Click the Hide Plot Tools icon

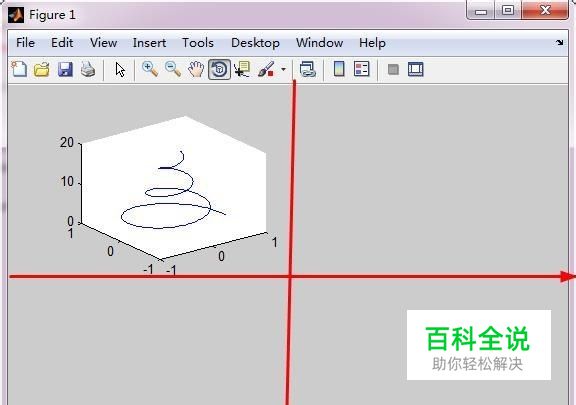[x=393, y=69]
